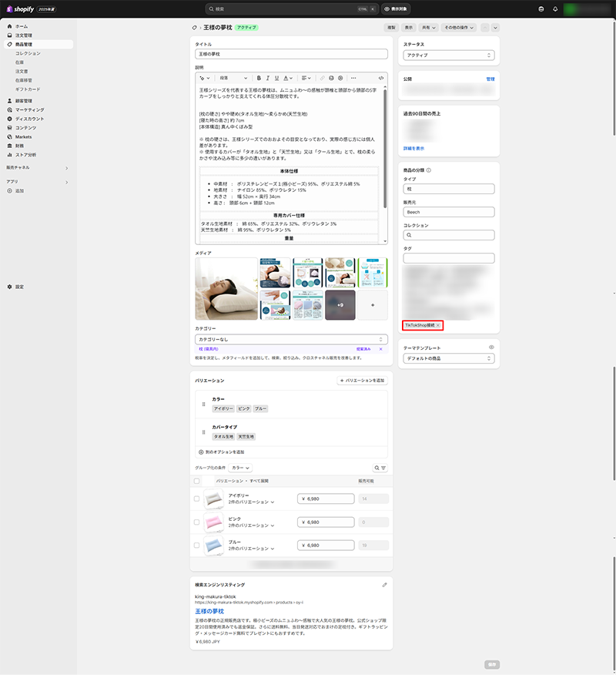Open the text alignment dropdown in editor

click(306, 78)
